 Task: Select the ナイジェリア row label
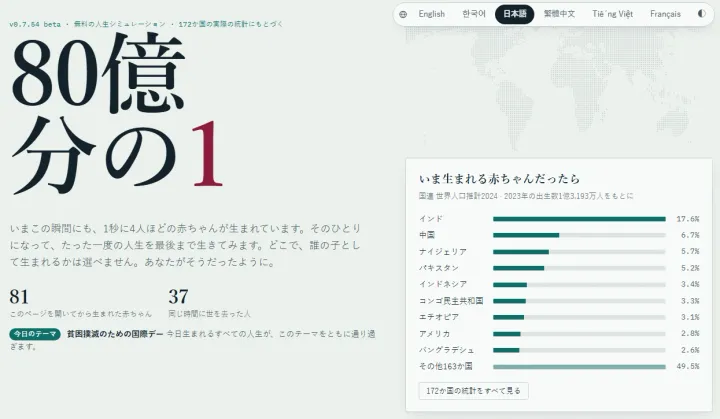pos(443,252)
